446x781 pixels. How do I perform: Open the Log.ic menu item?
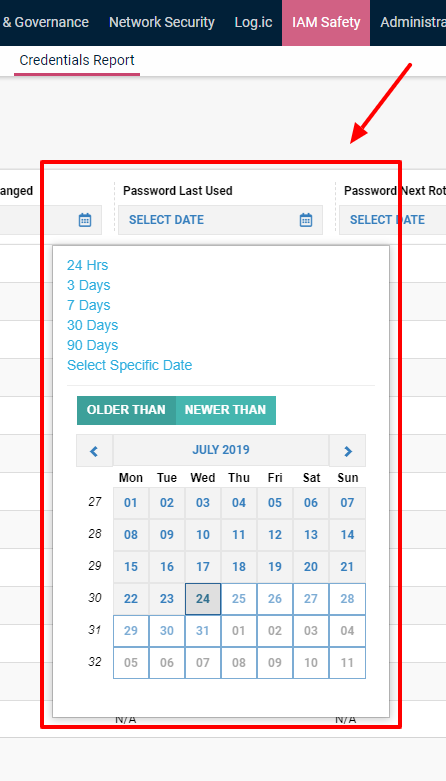click(253, 22)
